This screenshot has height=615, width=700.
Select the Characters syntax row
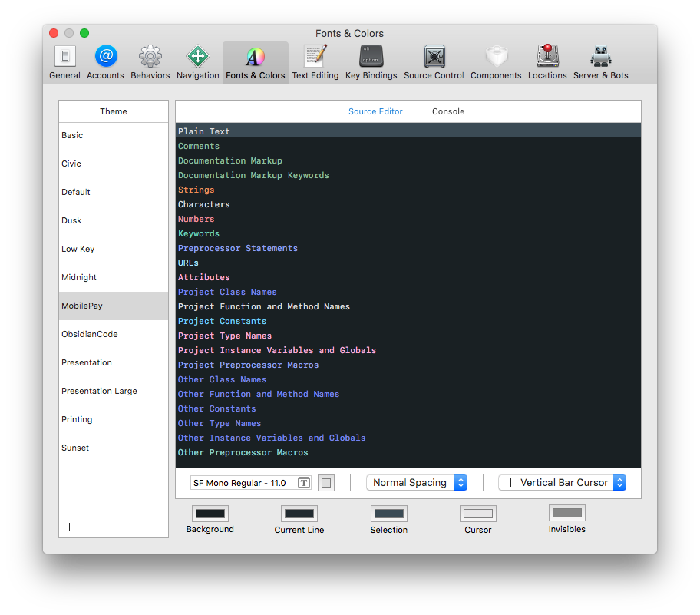click(408, 204)
